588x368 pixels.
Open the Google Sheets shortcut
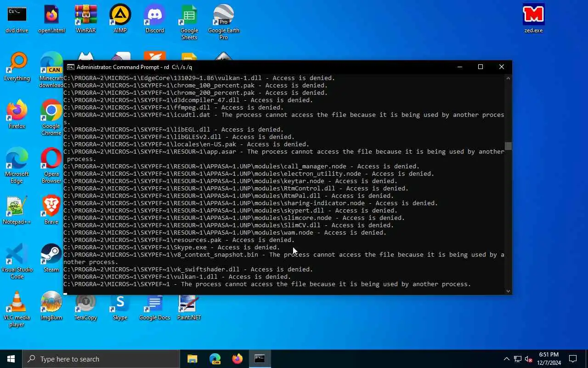point(189,23)
